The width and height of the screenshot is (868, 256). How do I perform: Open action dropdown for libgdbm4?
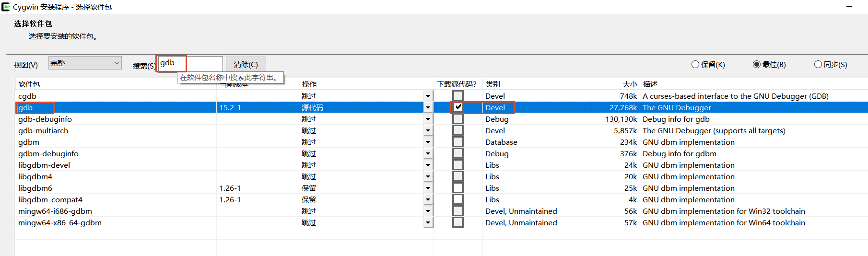[428, 176]
